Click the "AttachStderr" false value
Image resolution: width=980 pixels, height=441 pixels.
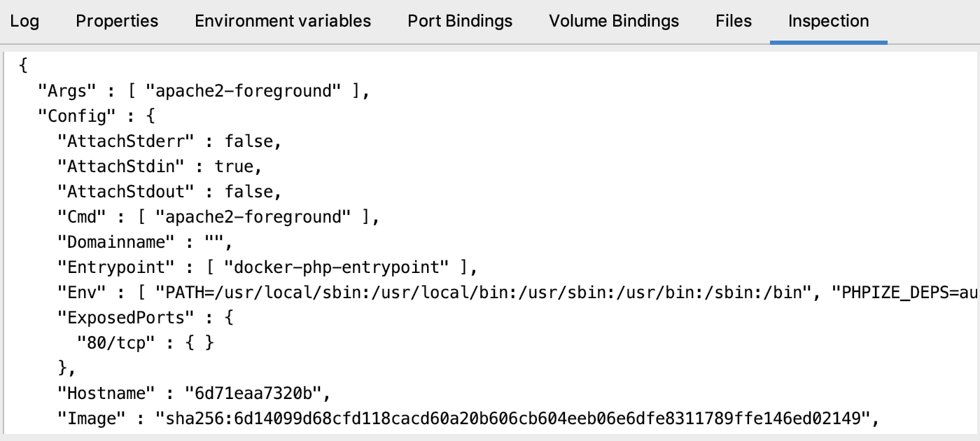(x=248, y=141)
